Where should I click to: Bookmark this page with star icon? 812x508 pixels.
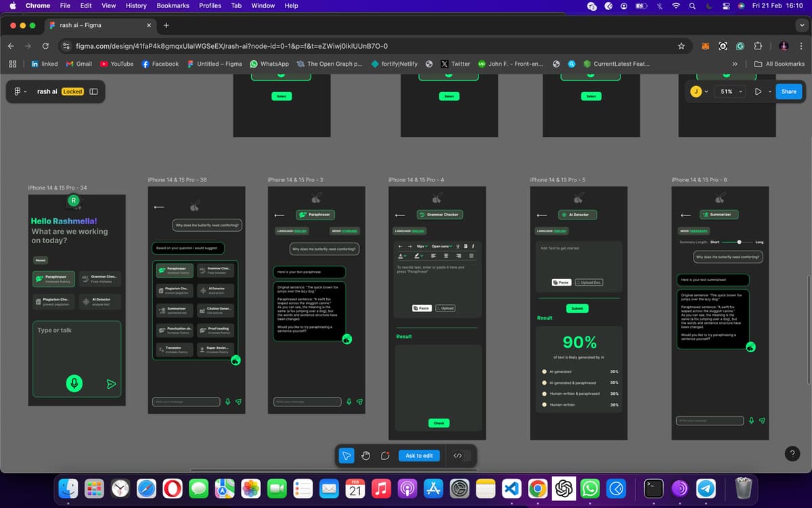(x=681, y=46)
